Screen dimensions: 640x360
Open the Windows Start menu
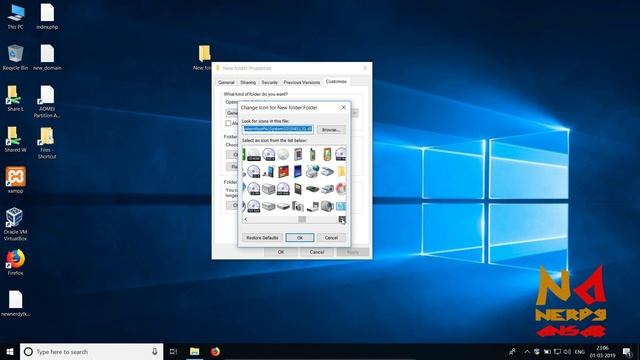click(10, 351)
